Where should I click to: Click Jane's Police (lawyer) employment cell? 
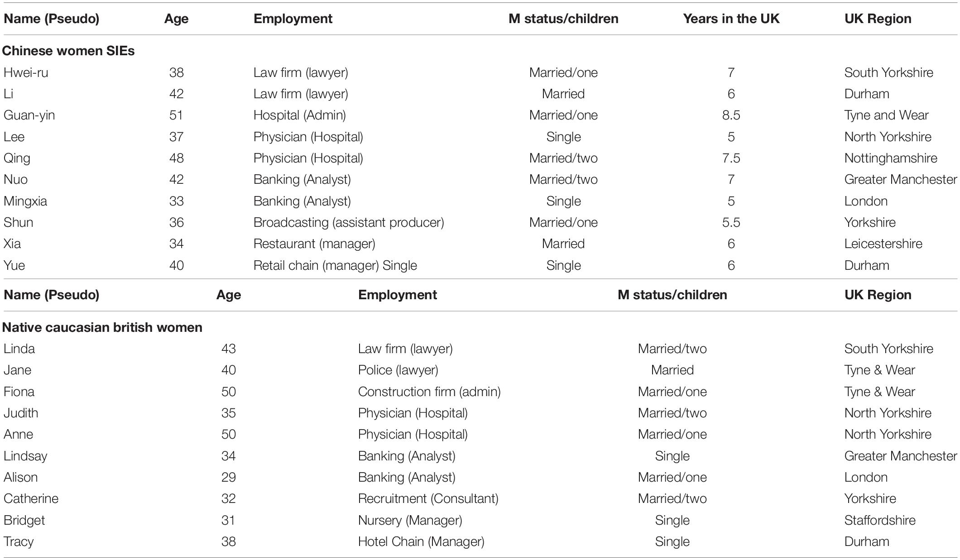tap(398, 370)
